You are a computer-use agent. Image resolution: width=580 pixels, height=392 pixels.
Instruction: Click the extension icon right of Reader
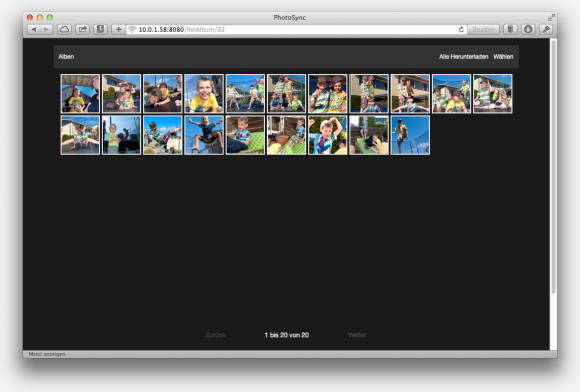click(x=510, y=29)
